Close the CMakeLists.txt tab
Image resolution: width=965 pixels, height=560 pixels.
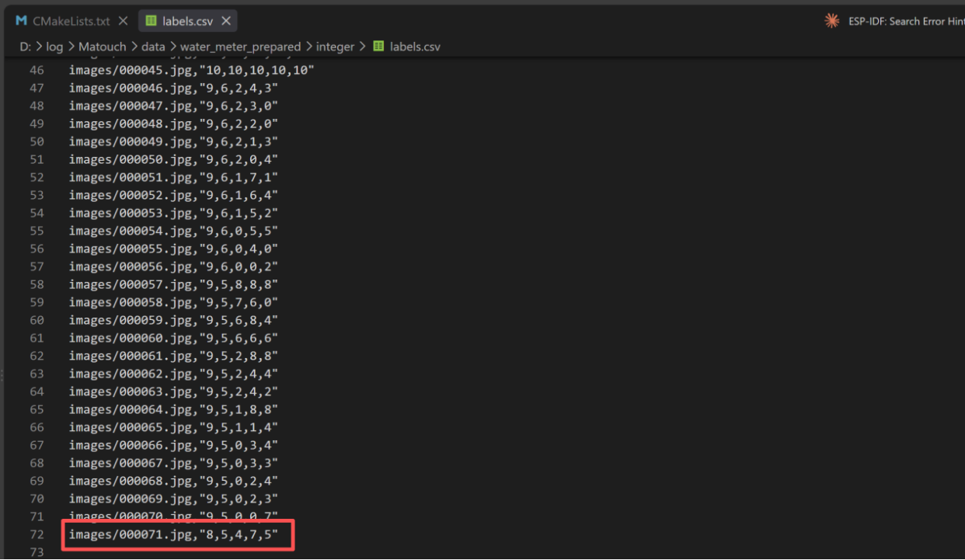(123, 21)
